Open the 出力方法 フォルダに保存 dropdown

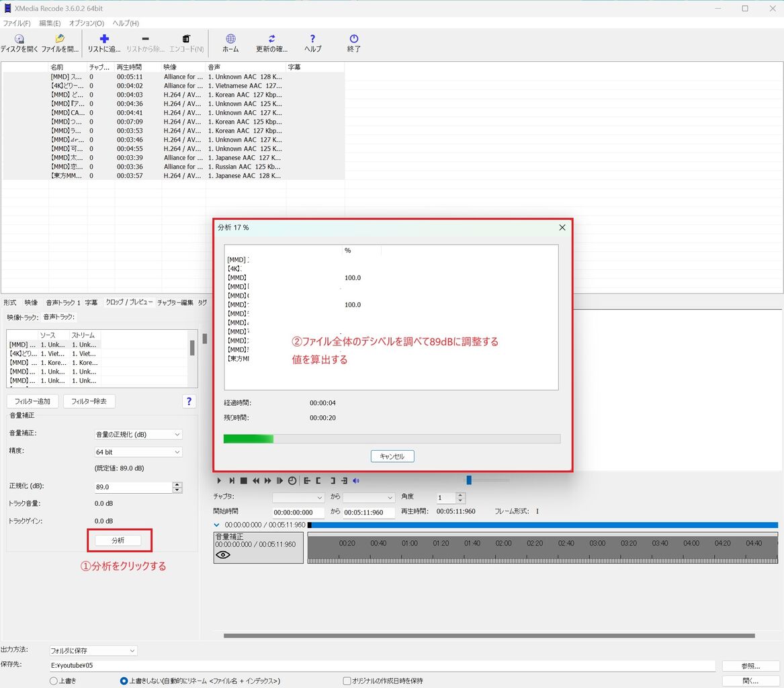coord(93,650)
